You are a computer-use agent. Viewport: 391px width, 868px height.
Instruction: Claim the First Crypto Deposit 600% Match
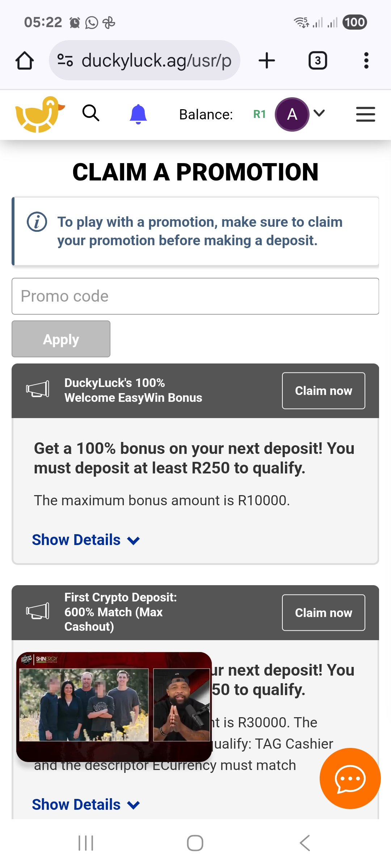point(323,613)
